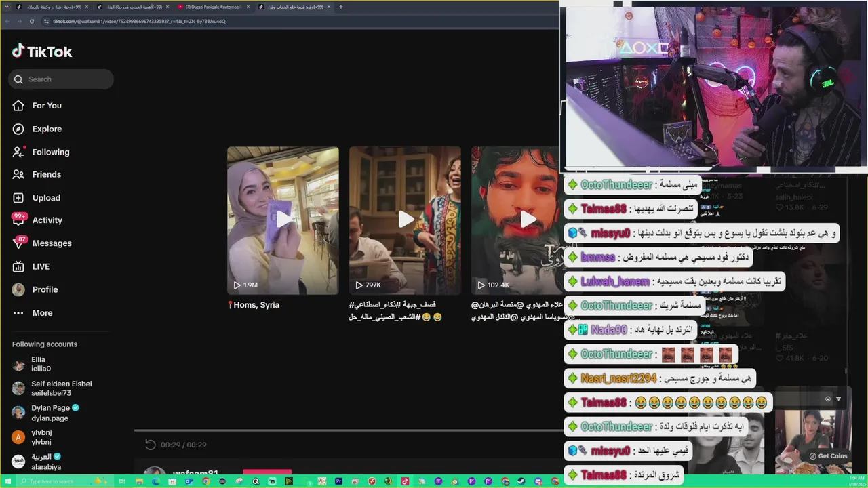868x488 pixels.
Task: Click the Get Coins button
Action: (828, 456)
